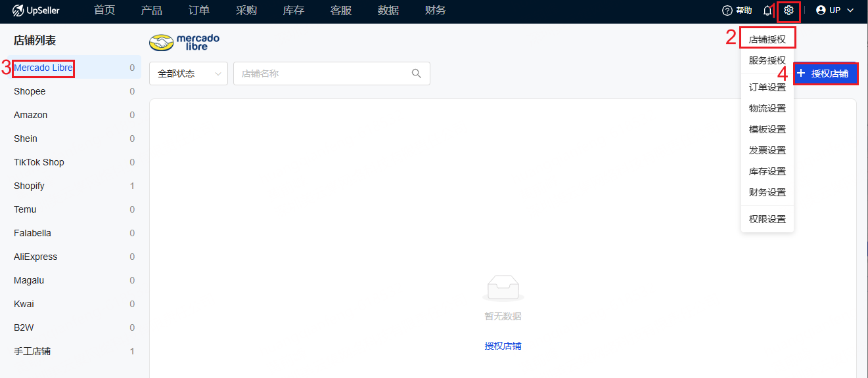Click the empty inbox placeholder icon
The height and width of the screenshot is (378, 868).
click(503, 288)
